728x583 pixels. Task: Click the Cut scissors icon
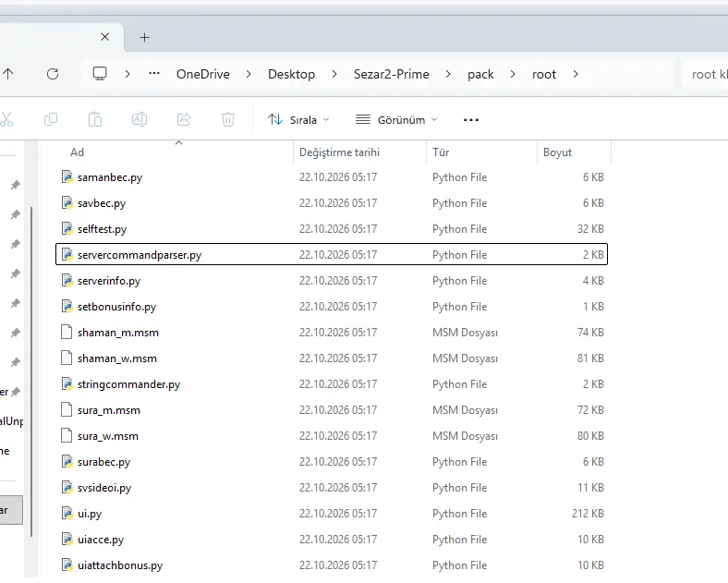coord(6,120)
